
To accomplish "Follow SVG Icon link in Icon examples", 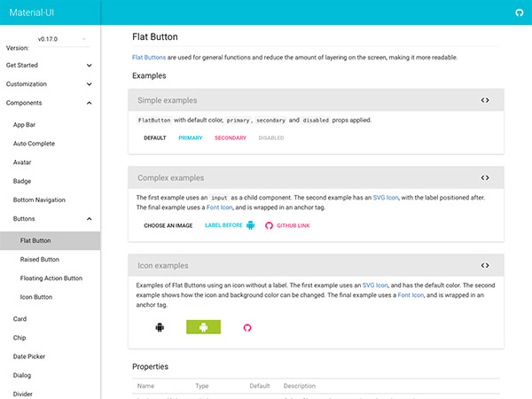I will click(375, 286).
